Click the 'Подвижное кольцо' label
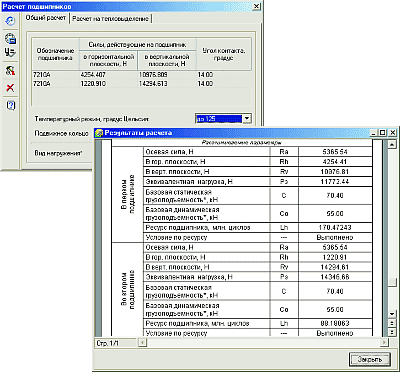The image size is (400, 372). pyautogui.click(x=62, y=133)
